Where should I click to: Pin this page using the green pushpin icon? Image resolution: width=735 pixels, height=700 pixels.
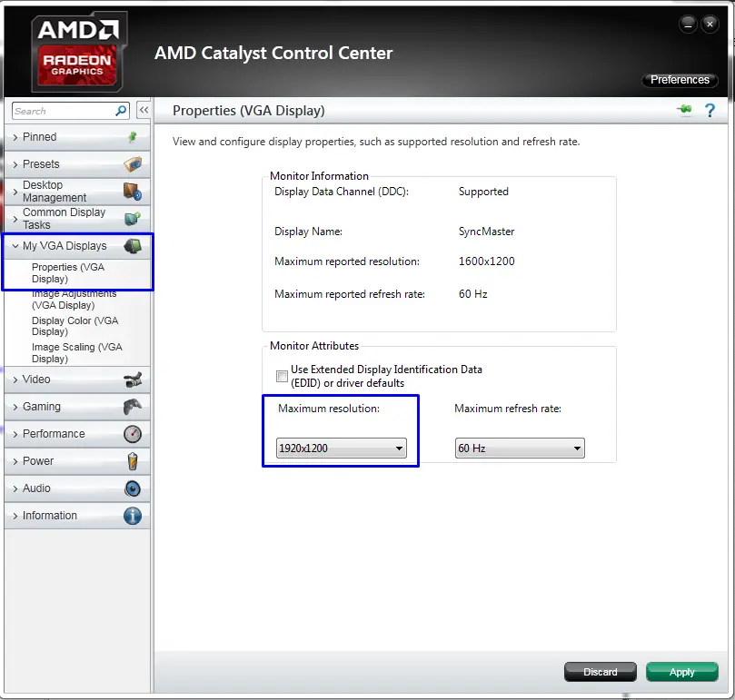pyautogui.click(x=684, y=110)
